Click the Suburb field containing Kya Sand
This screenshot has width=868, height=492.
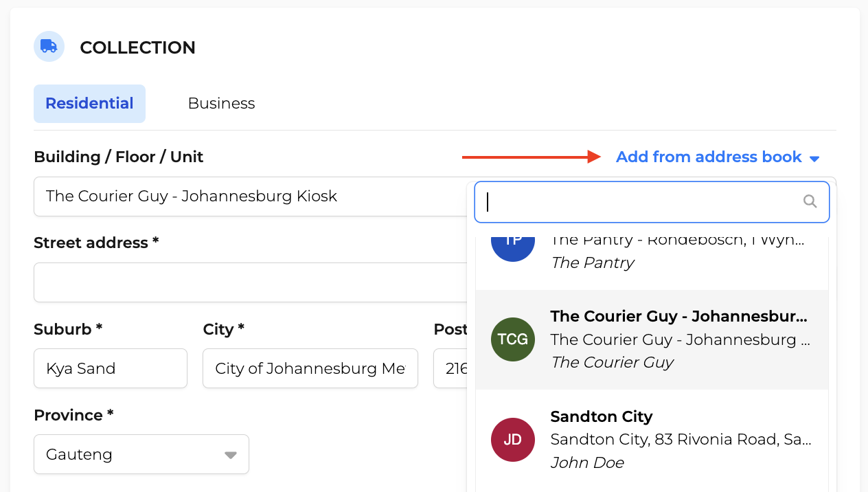coord(111,368)
